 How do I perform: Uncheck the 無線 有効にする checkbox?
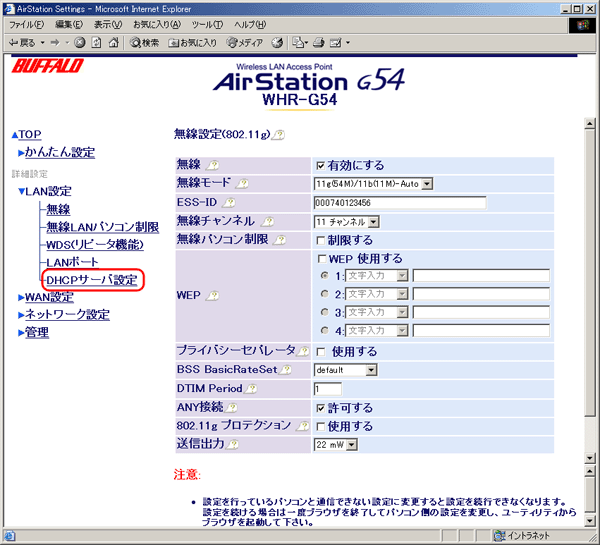coord(321,166)
